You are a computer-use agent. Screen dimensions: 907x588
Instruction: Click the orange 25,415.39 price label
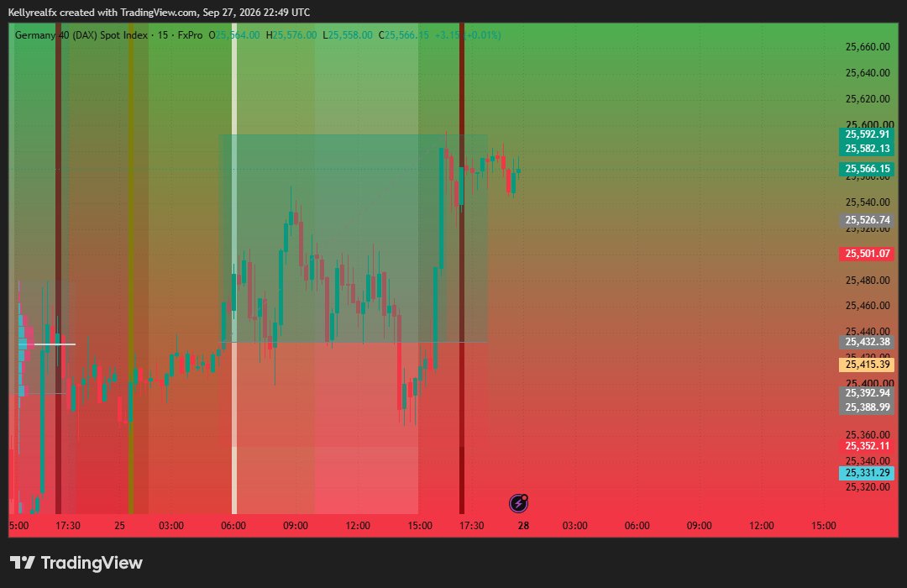pos(867,365)
